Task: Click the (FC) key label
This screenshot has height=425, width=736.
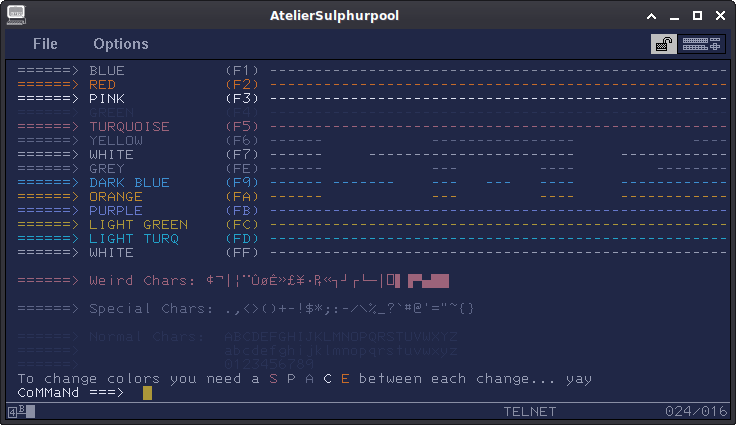Action: click(242, 224)
